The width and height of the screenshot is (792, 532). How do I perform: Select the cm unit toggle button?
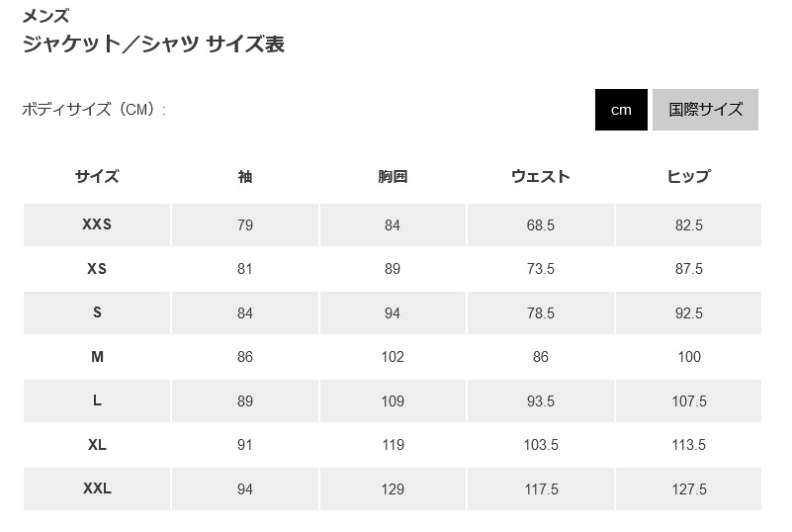621,110
